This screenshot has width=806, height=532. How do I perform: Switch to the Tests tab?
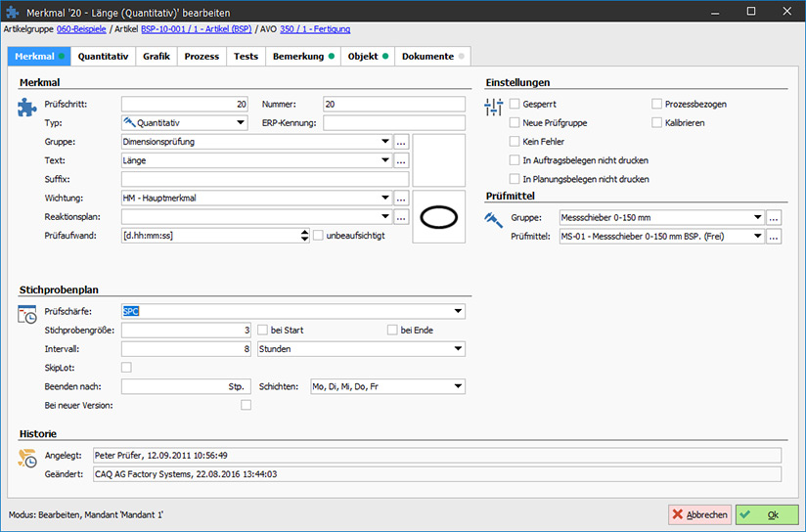tap(246, 56)
